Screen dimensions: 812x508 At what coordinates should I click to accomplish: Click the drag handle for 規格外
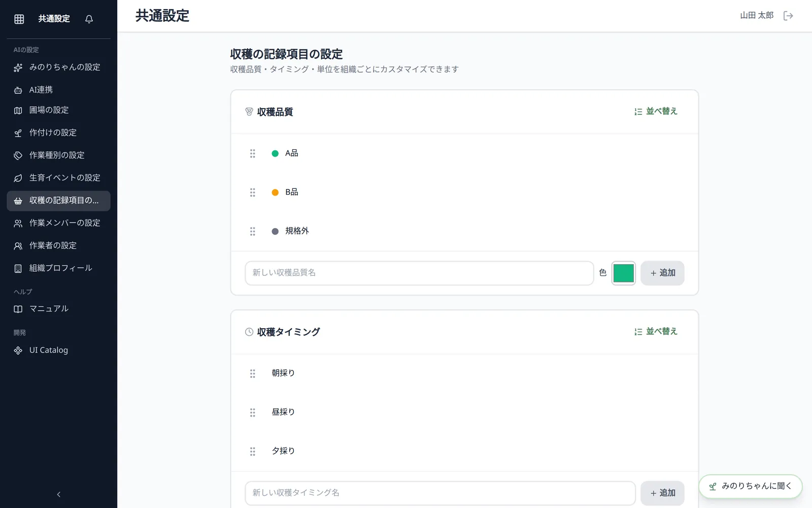tap(252, 232)
